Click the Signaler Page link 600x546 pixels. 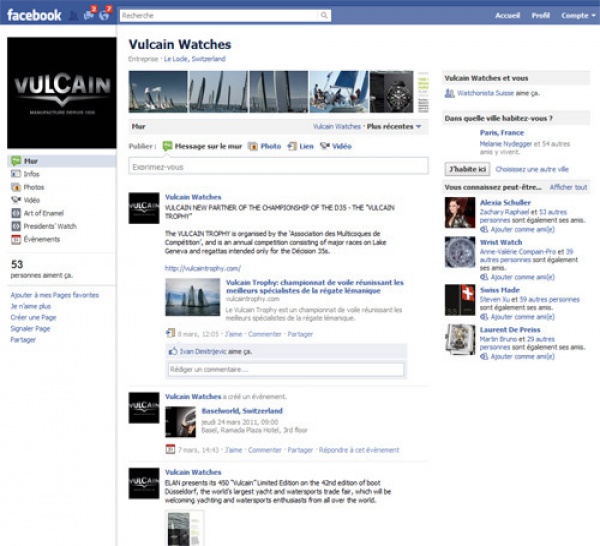[x=30, y=328]
